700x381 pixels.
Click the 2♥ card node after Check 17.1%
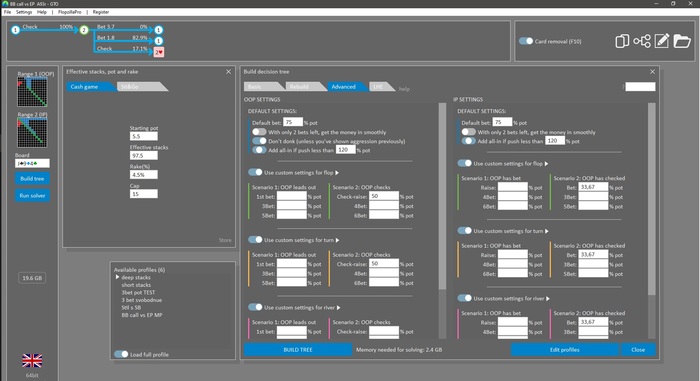click(159, 52)
